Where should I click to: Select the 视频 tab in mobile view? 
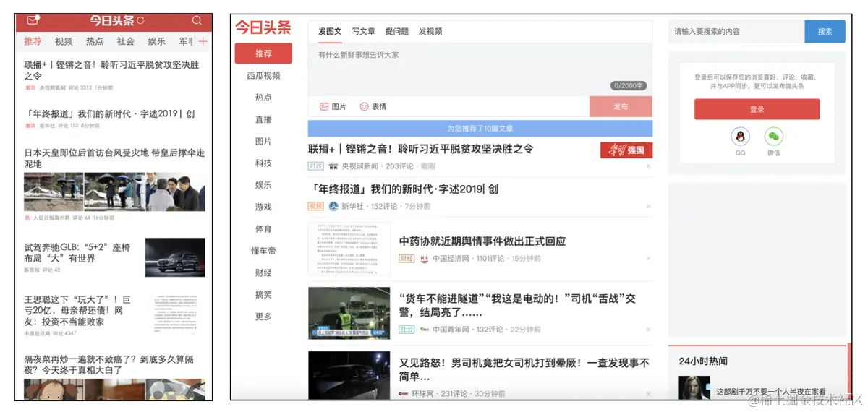pos(64,42)
